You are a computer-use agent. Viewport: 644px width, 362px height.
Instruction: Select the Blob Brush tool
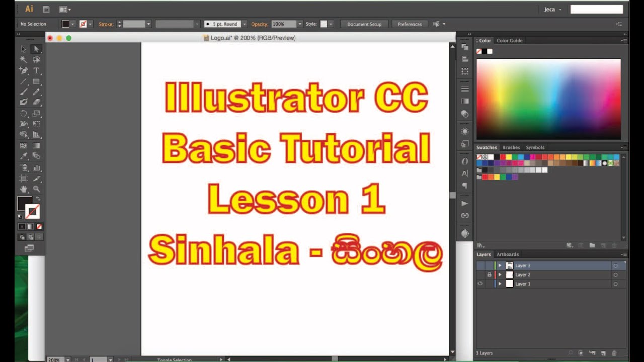(x=23, y=102)
